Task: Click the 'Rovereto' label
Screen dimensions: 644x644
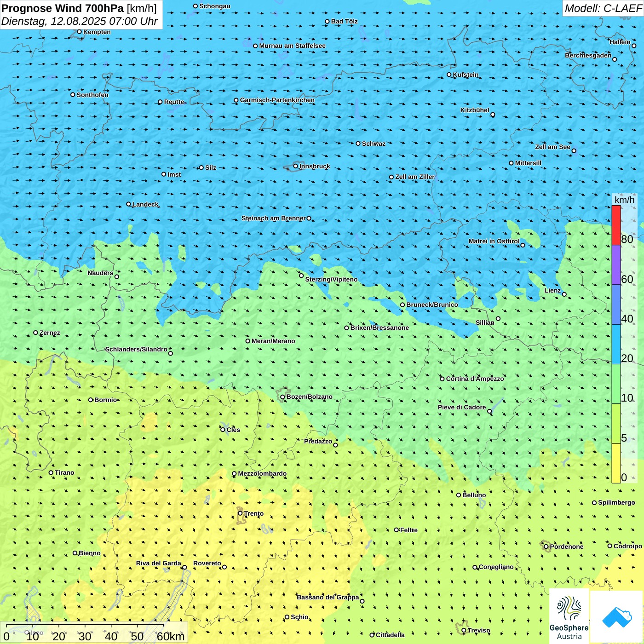Action: click(x=207, y=563)
